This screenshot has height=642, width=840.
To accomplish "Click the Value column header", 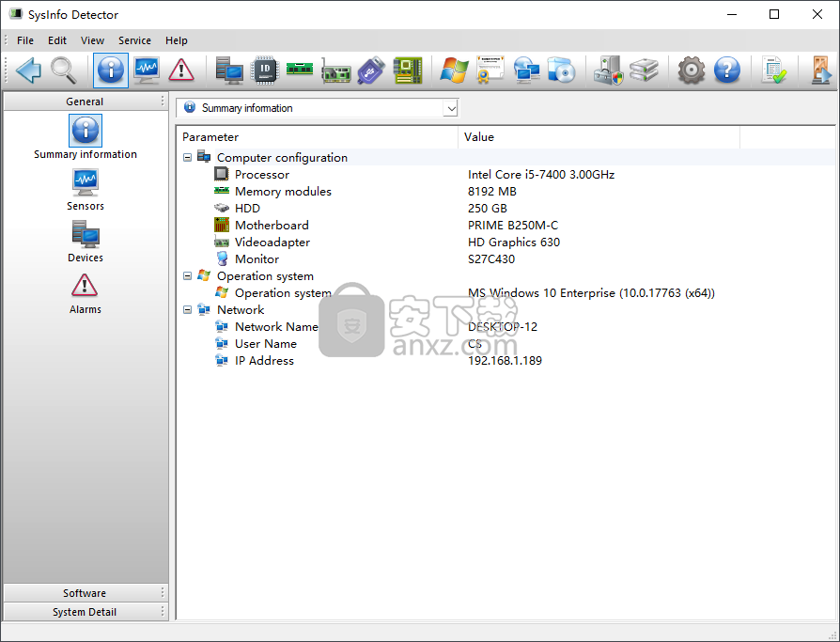I will tap(599, 137).
